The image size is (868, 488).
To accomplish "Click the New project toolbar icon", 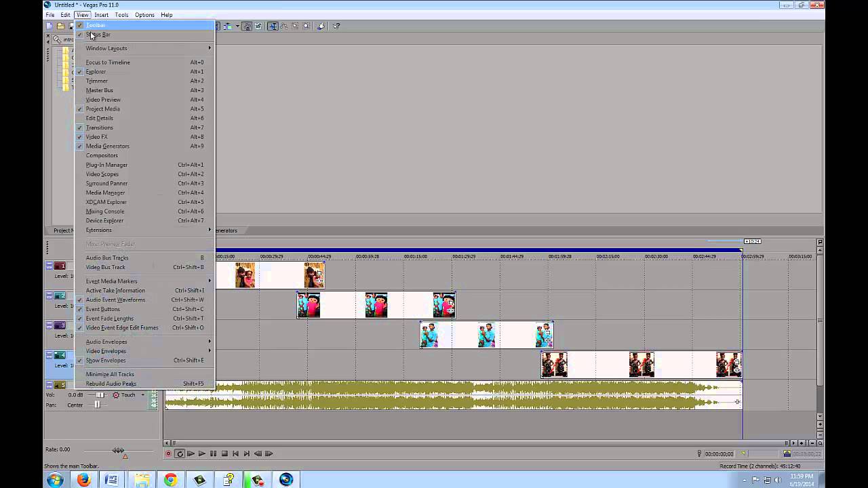I will point(50,26).
